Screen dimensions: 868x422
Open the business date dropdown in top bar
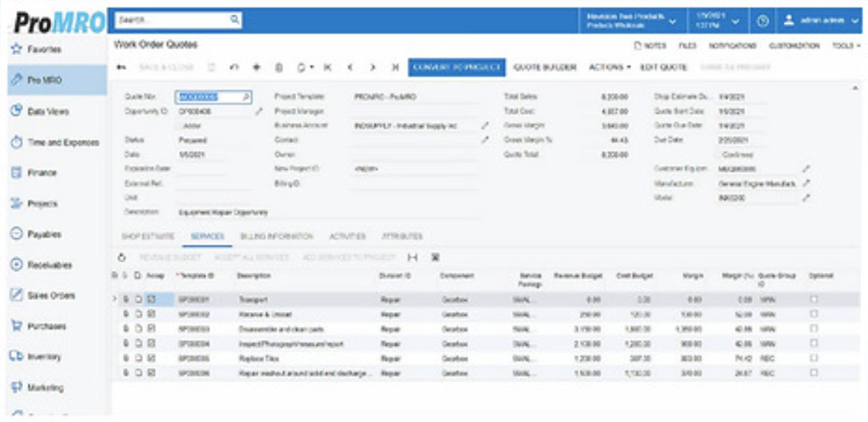point(717,21)
